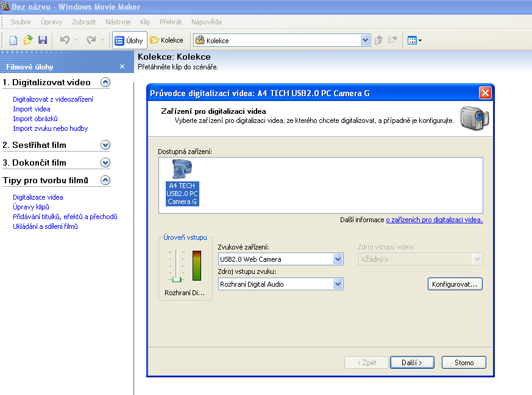The image size is (532, 395).
Task: Toggle the Úlohy tasks pane button
Action: [129, 40]
